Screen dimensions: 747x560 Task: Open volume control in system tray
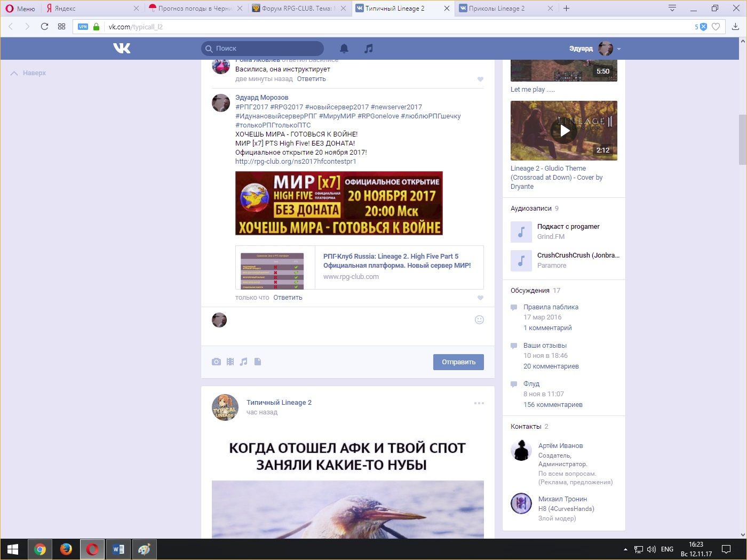(x=651, y=549)
